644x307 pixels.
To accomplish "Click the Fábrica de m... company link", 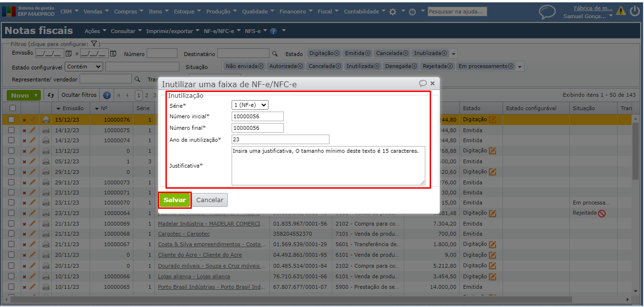I will [593, 8].
